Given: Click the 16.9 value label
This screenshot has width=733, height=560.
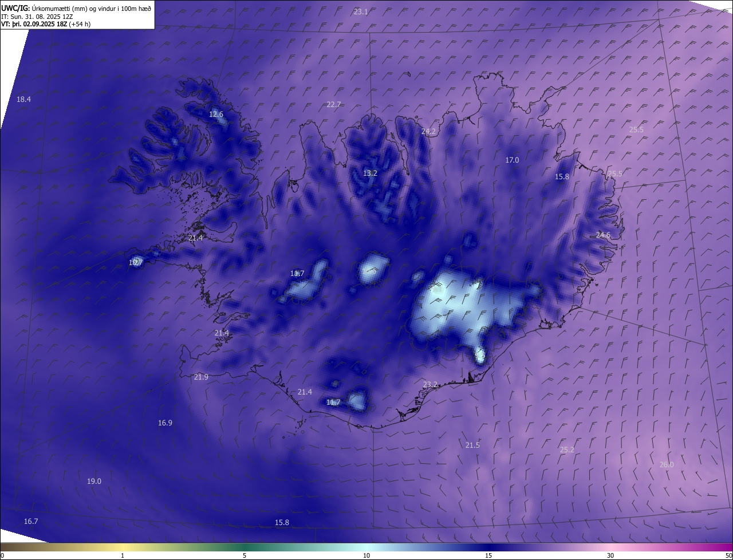Looking at the screenshot, I should (165, 423).
